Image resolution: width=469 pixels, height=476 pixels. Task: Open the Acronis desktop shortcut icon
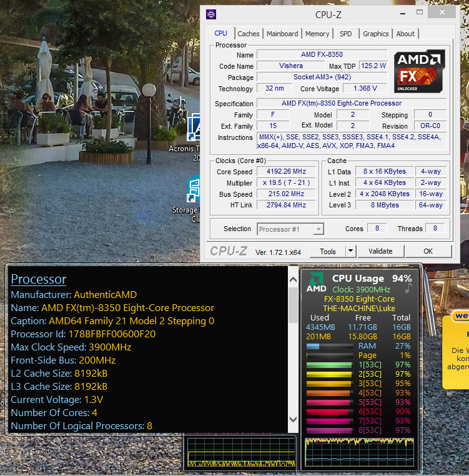pos(194,127)
